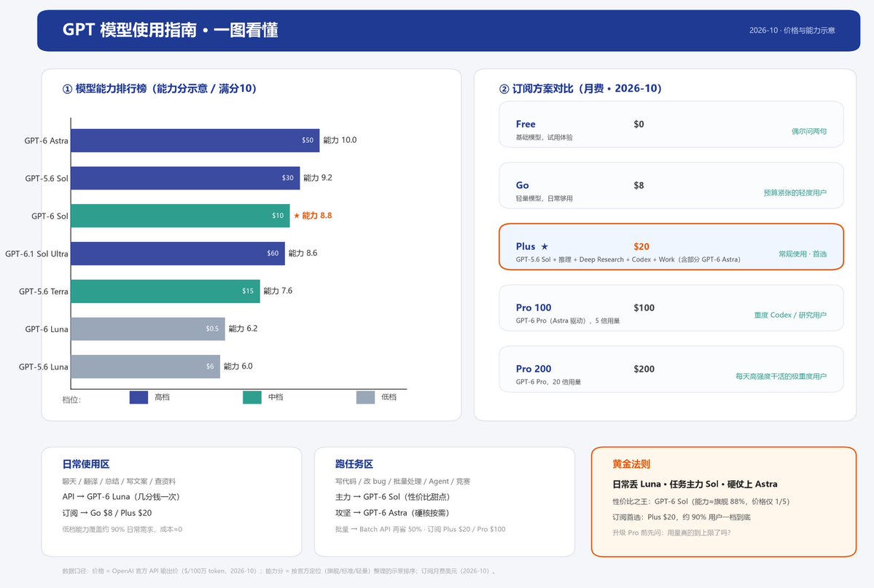Click the GPT-6 Luna axis label
The height and width of the screenshot is (588, 874).
point(46,329)
